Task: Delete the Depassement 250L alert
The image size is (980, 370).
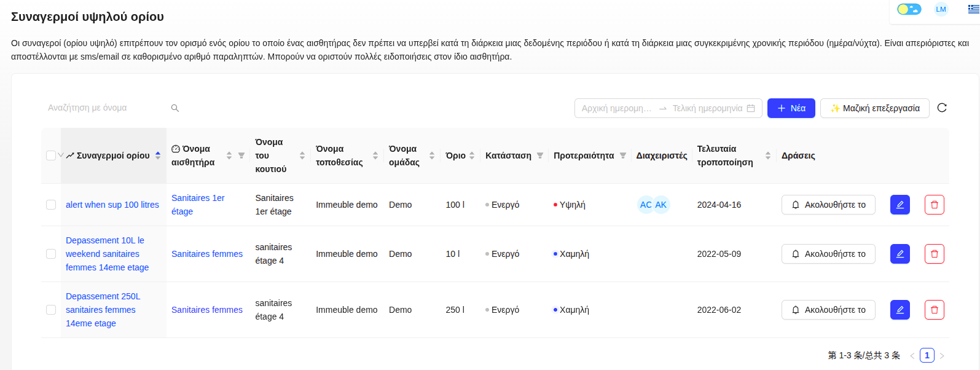Action: click(x=935, y=310)
